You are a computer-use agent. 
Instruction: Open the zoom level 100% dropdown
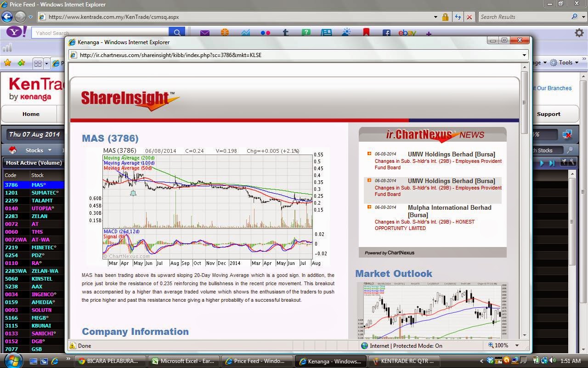pyautogui.click(x=517, y=345)
